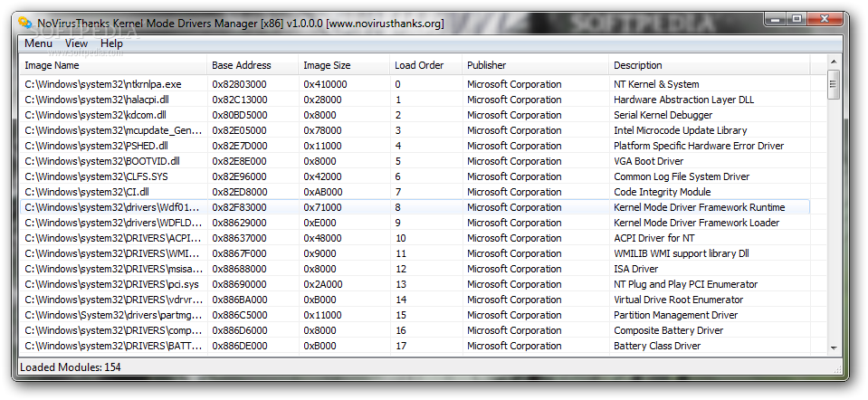Click image size 0x28000
The image size is (868, 400).
click(x=323, y=100)
